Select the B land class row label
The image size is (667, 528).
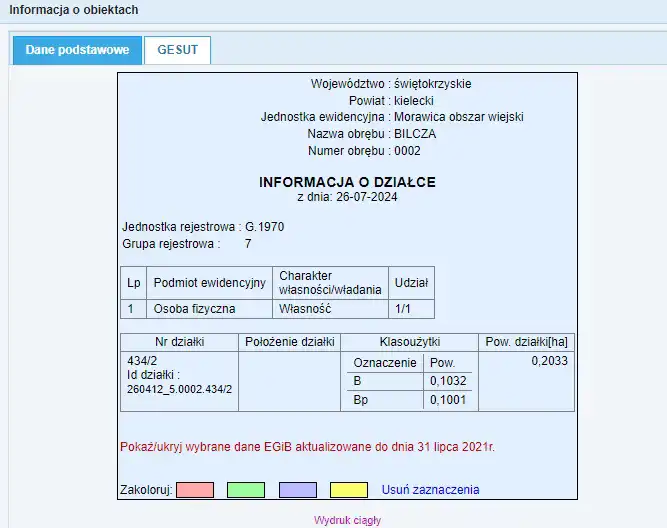(x=357, y=381)
